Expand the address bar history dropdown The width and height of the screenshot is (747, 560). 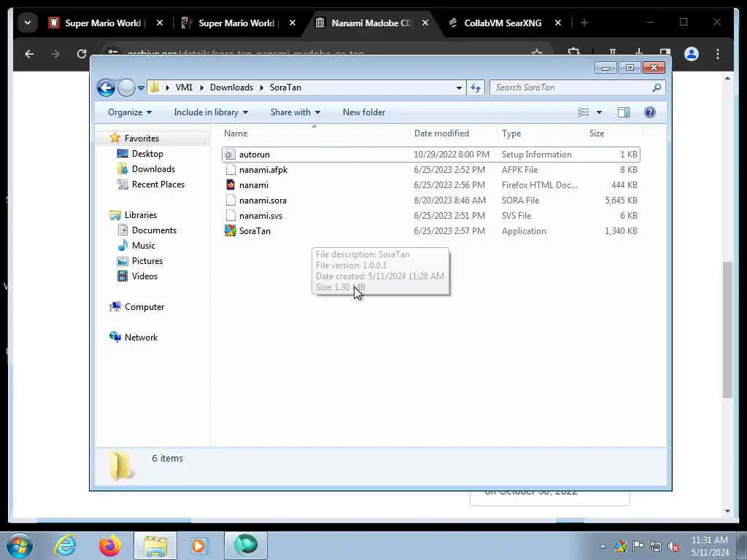[x=459, y=87]
